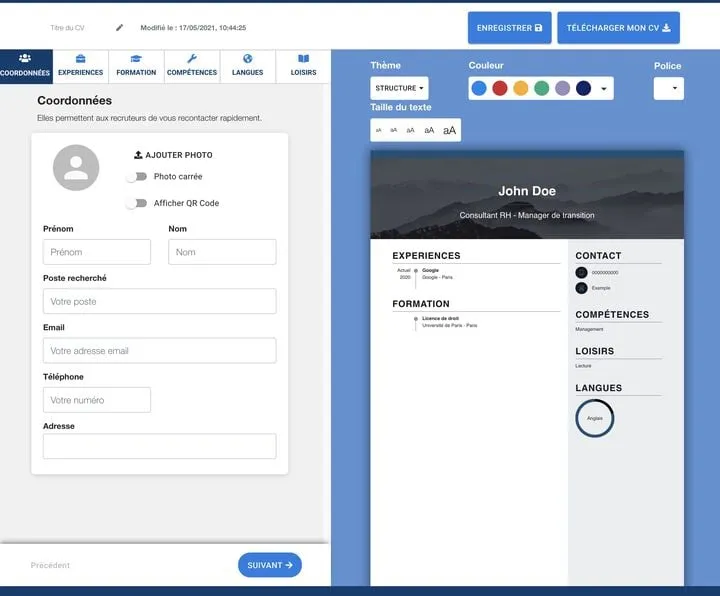Open the Loisirs tab
This screenshot has height=596, width=720.
tap(303, 66)
